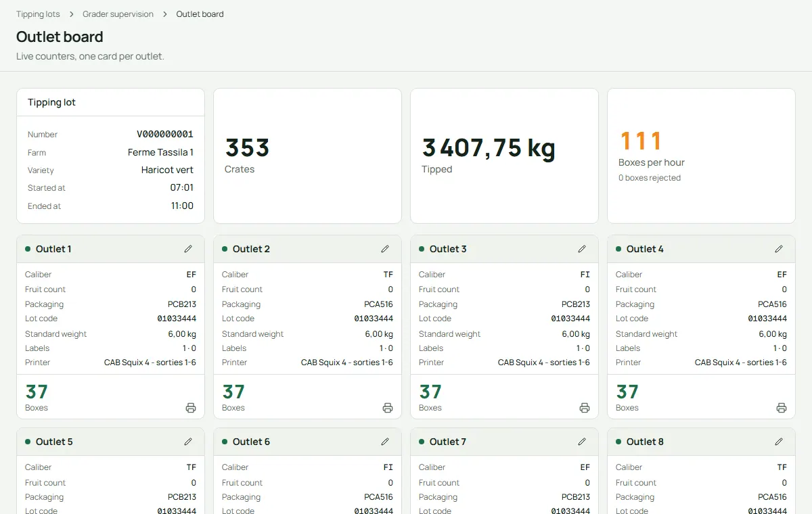
Task: Click Outlet 3 caliber value FI
Action: [585, 275]
